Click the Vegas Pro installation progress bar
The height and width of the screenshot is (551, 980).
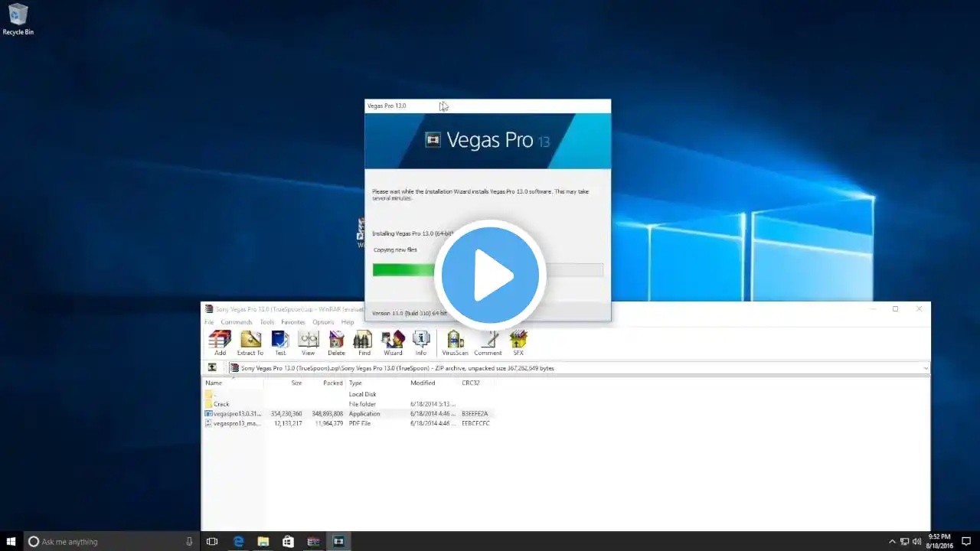pos(488,269)
